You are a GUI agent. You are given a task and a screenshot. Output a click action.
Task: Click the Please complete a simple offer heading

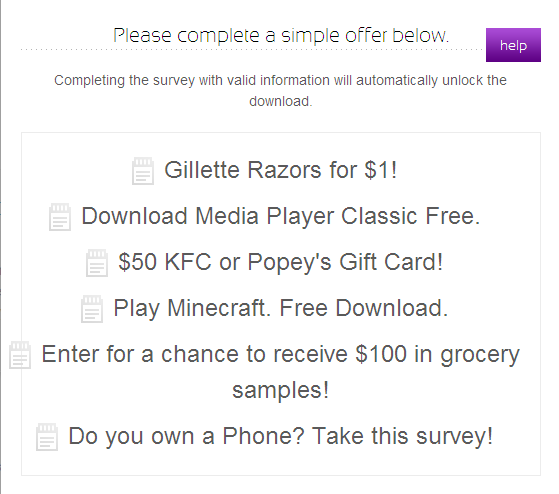coord(281,35)
